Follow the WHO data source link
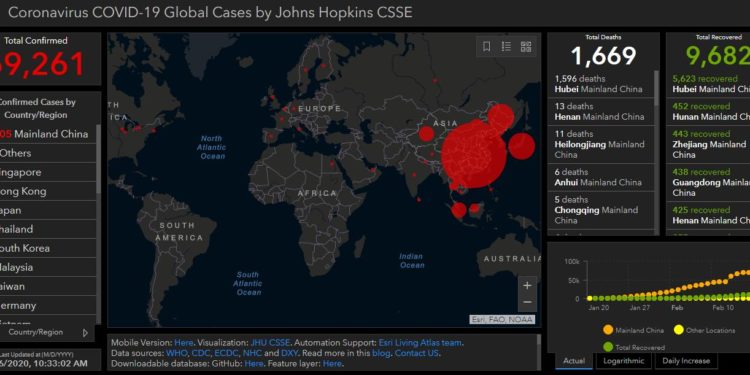This screenshot has width=750, height=375. click(x=176, y=353)
